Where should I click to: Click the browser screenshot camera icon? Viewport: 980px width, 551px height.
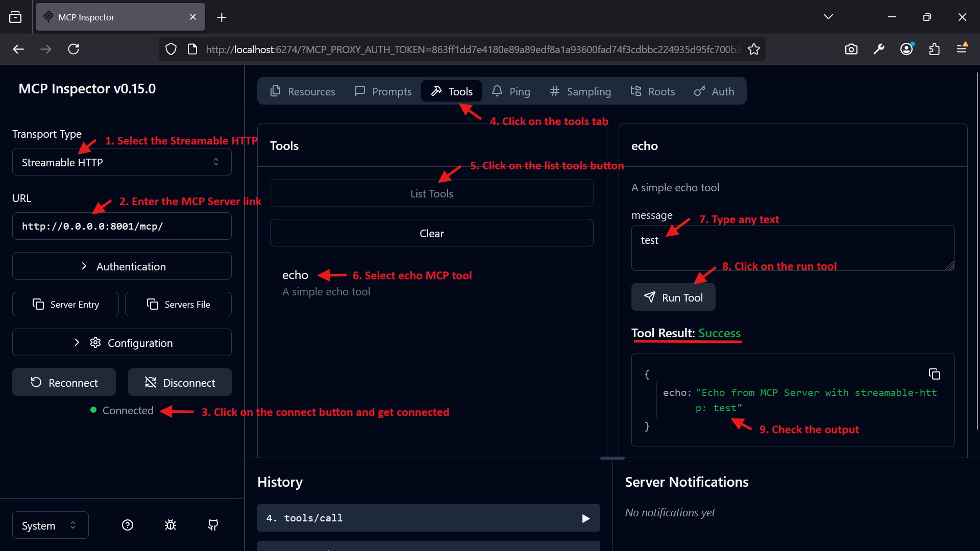pos(851,49)
